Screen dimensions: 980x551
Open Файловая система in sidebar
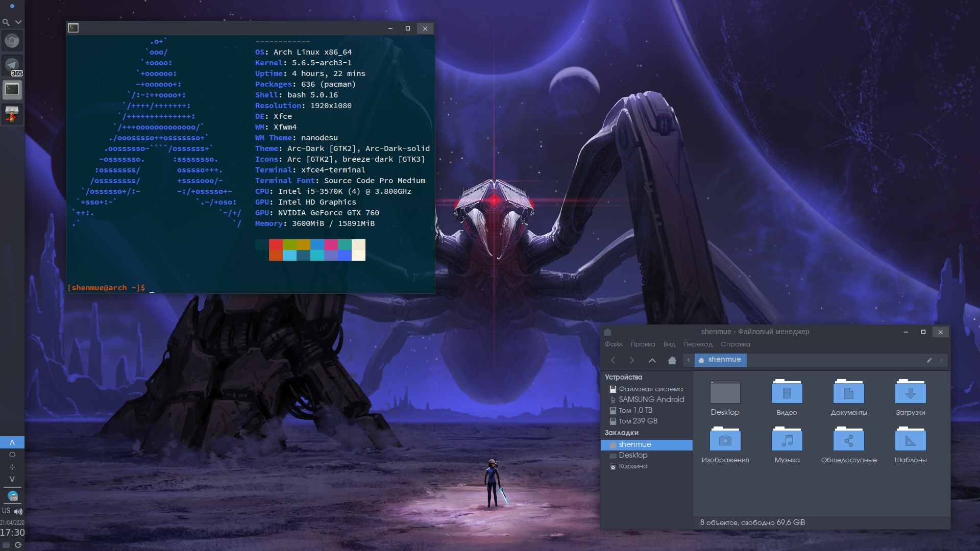tap(646, 389)
